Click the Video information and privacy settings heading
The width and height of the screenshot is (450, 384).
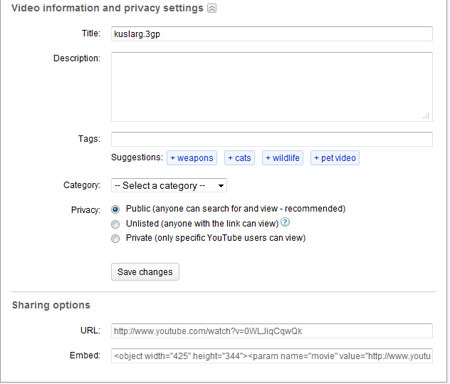(x=107, y=8)
